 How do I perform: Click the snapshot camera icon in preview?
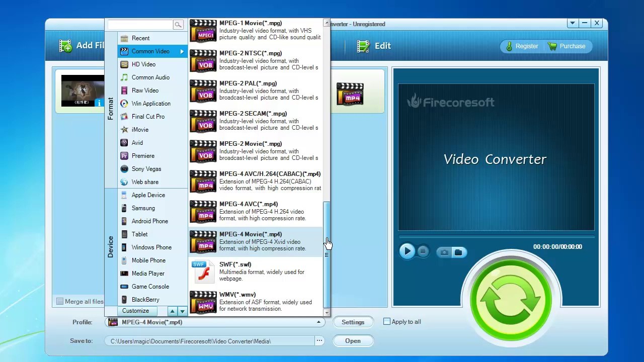444,252
